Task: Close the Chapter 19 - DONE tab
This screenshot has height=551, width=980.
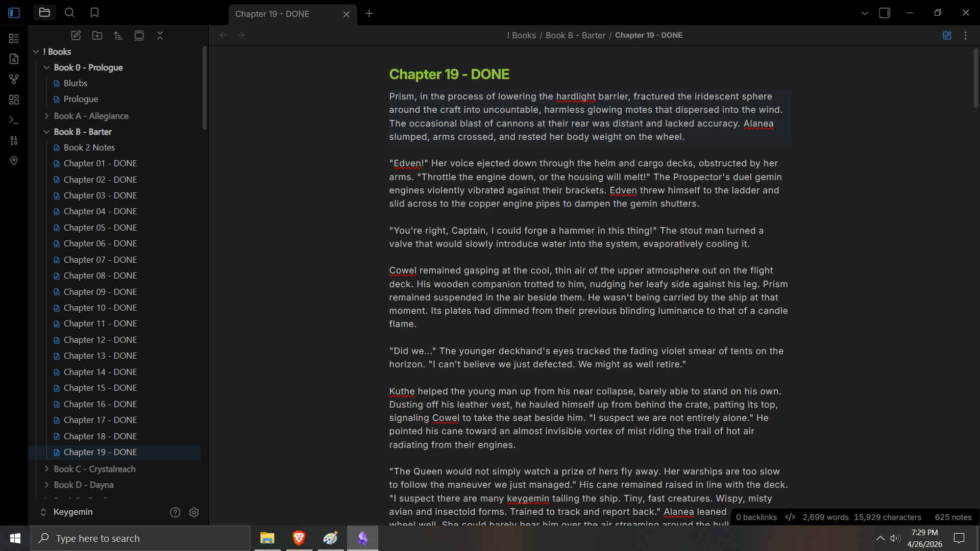Action: click(347, 14)
